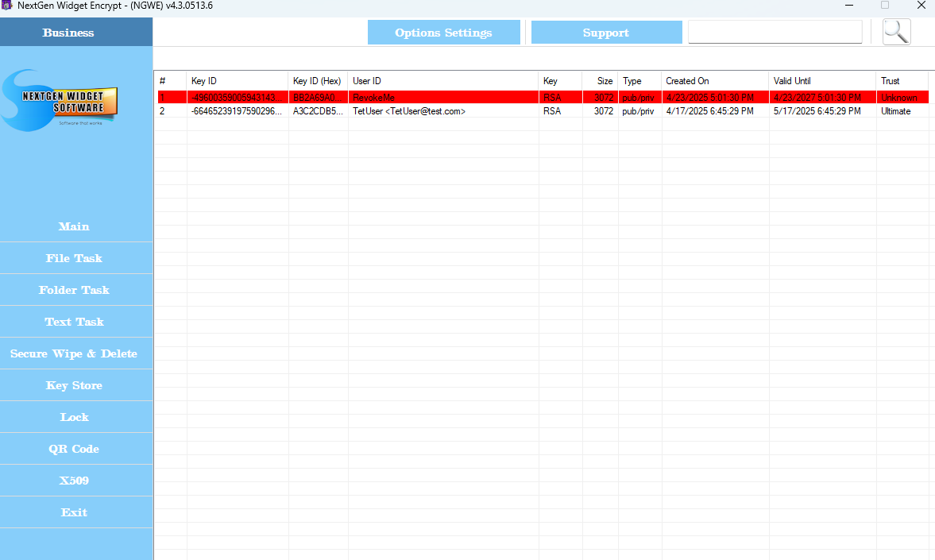Select the Business header tab
935x560 pixels.
click(75, 33)
